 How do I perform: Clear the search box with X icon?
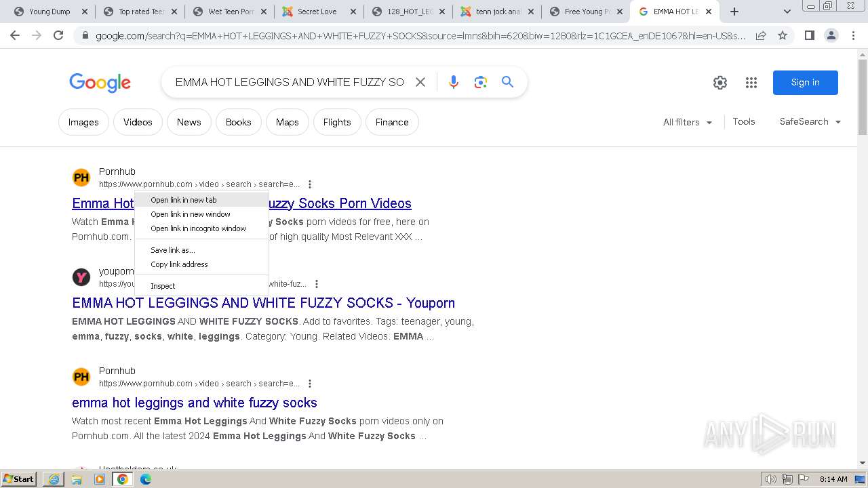coord(420,82)
